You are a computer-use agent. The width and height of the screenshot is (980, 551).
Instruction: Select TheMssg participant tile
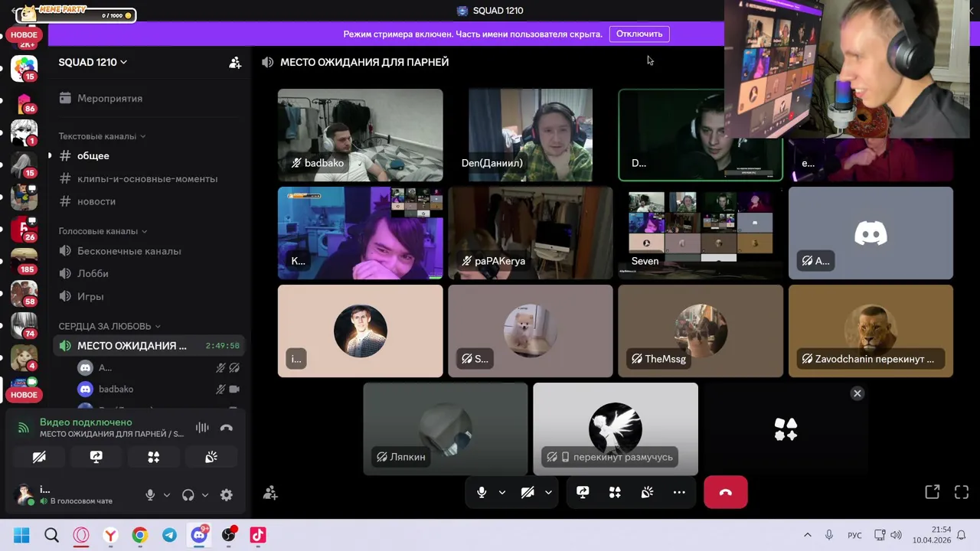[701, 331]
